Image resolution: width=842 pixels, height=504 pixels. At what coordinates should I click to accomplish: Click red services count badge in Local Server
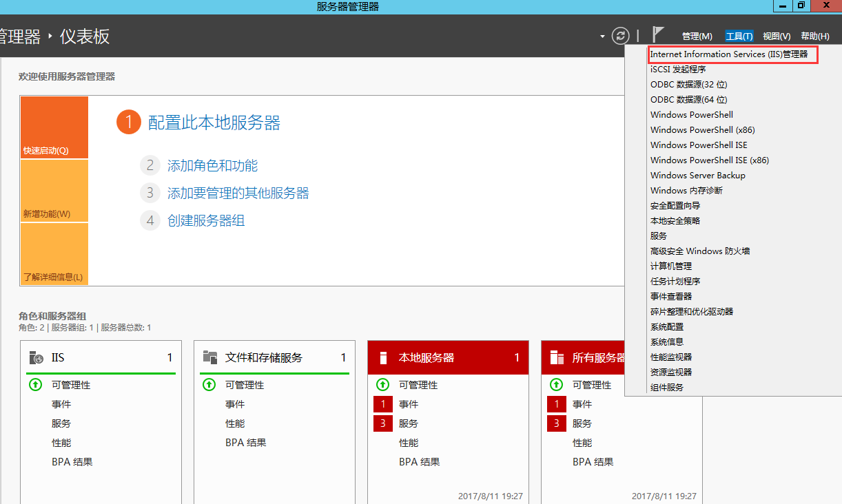click(382, 423)
